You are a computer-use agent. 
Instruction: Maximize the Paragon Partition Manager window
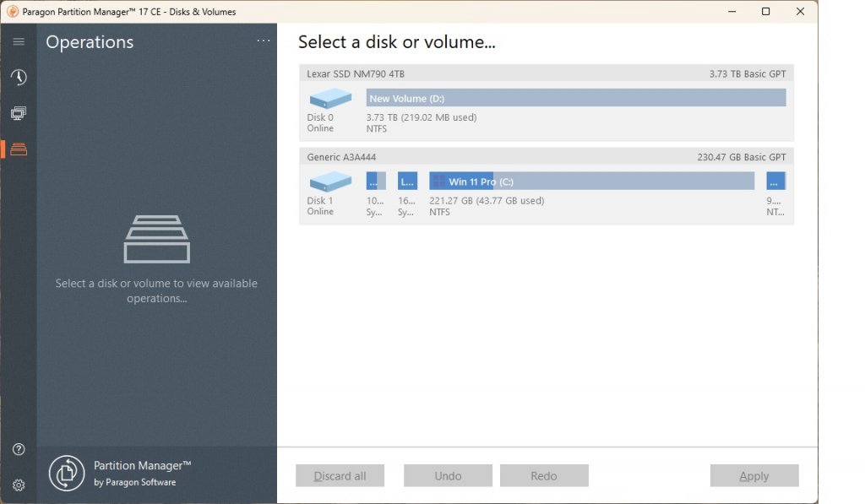(765, 12)
